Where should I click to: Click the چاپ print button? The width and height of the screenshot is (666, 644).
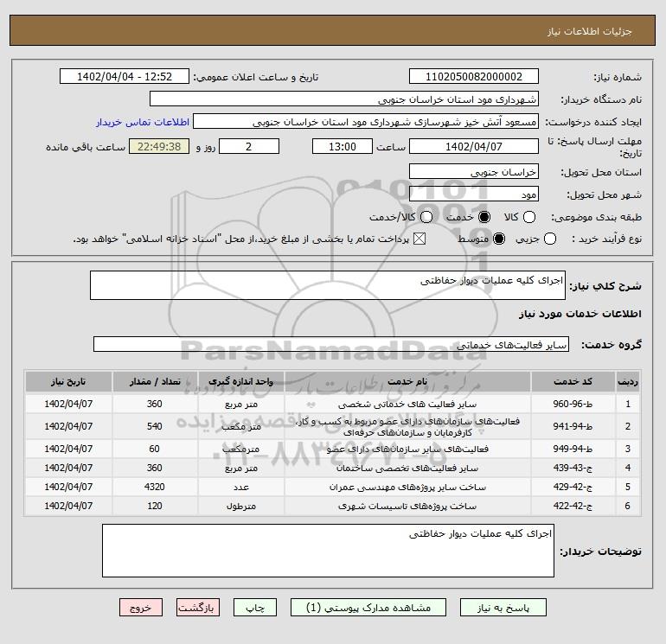click(x=255, y=608)
